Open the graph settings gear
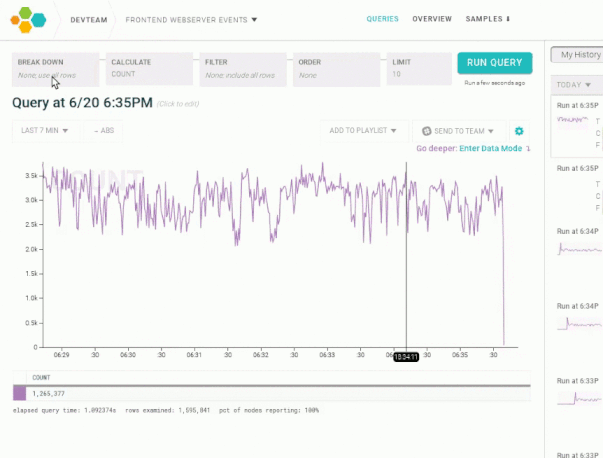This screenshot has width=603, height=458. (x=518, y=131)
